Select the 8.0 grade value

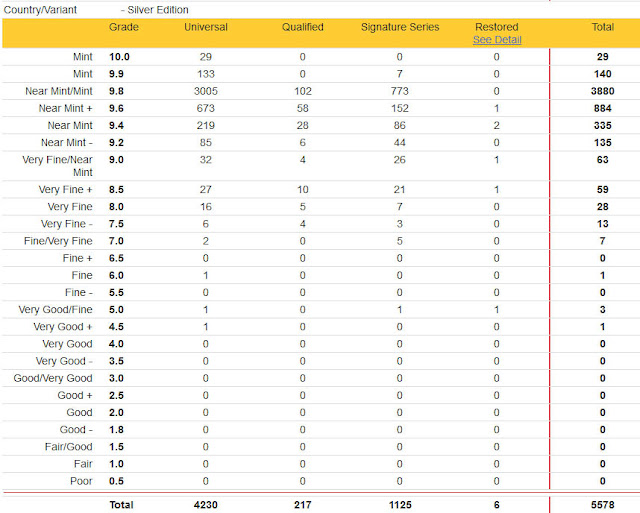116,207
